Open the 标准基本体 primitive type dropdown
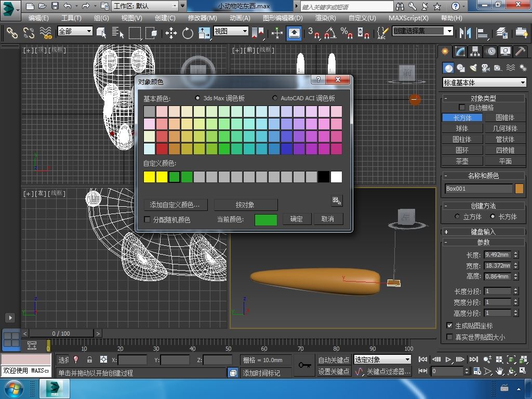 (485, 83)
